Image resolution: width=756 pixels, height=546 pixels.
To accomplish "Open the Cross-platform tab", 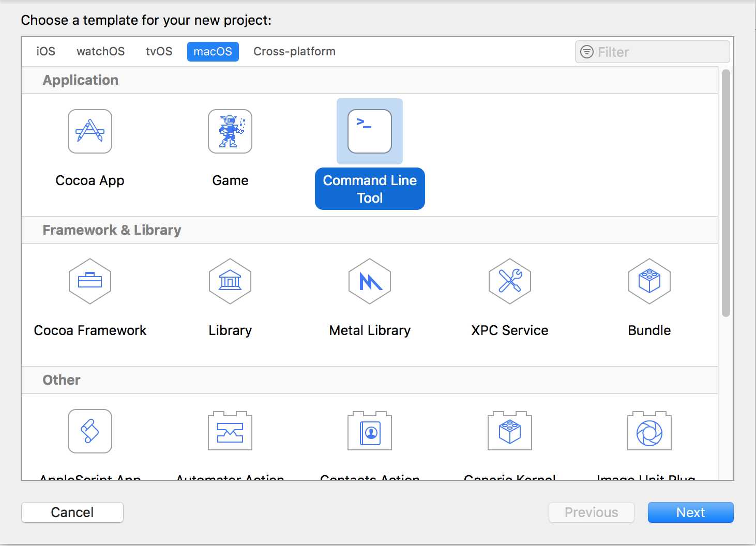I will pyautogui.click(x=294, y=52).
